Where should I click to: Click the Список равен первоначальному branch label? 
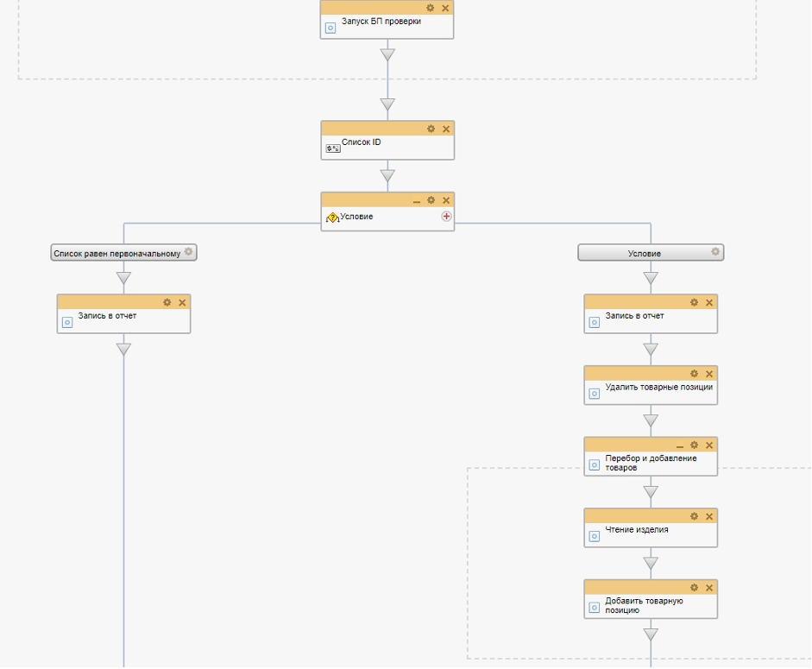(116, 253)
